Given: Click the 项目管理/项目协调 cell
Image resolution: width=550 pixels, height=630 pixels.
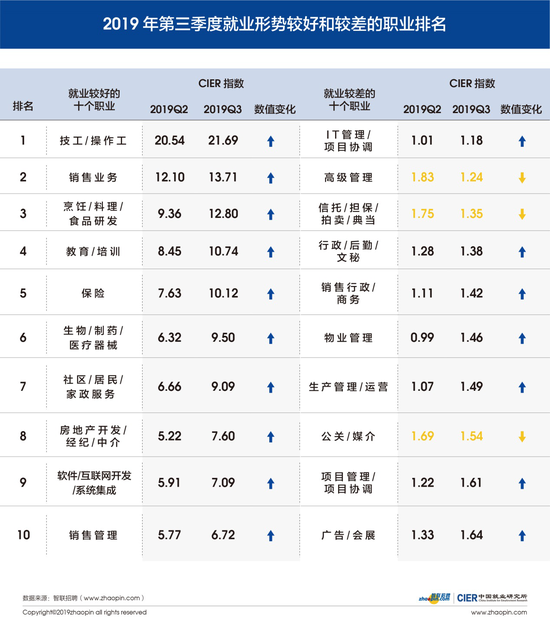Looking at the screenshot, I should click(x=348, y=483).
